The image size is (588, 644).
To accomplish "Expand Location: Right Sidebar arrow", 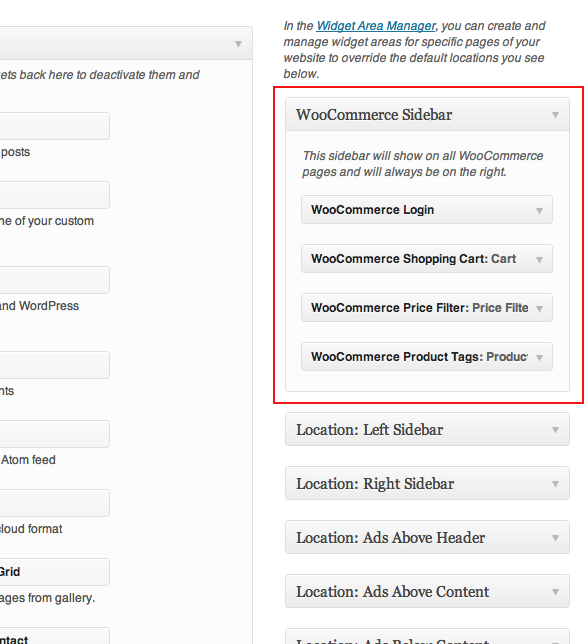I will point(555,484).
